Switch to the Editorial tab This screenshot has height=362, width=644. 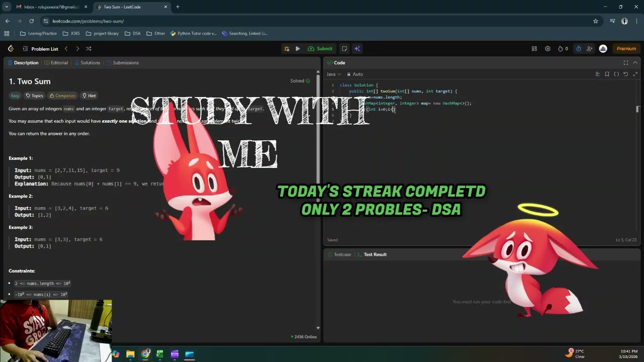[x=56, y=63]
